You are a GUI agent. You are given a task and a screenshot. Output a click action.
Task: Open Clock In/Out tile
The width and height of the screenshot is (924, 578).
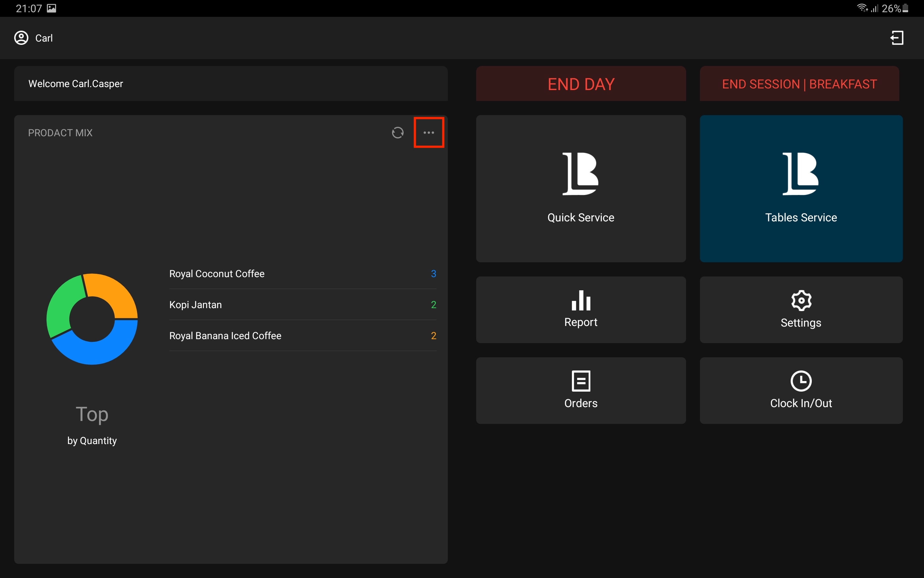(801, 390)
